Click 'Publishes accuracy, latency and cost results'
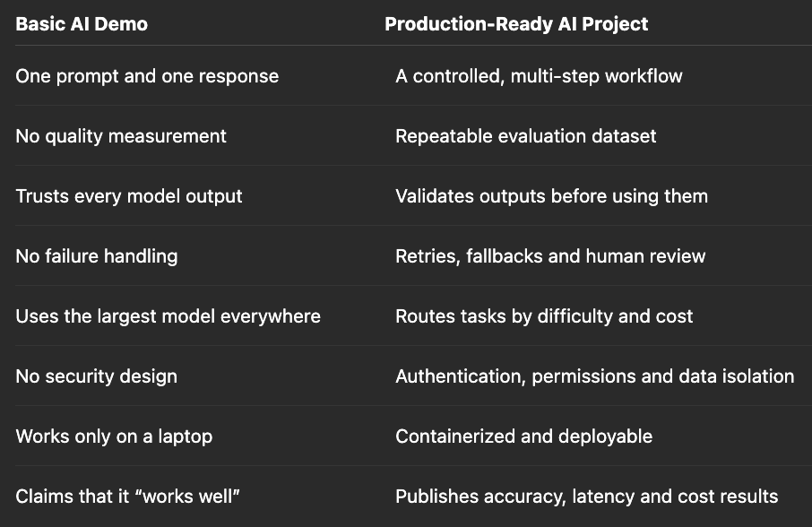The height and width of the screenshot is (527, 812). (x=587, y=497)
